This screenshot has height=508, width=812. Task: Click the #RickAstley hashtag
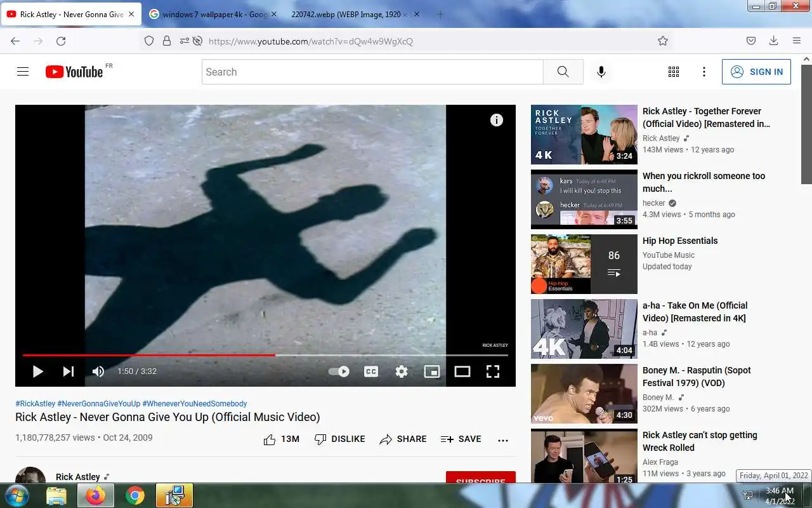pos(36,404)
